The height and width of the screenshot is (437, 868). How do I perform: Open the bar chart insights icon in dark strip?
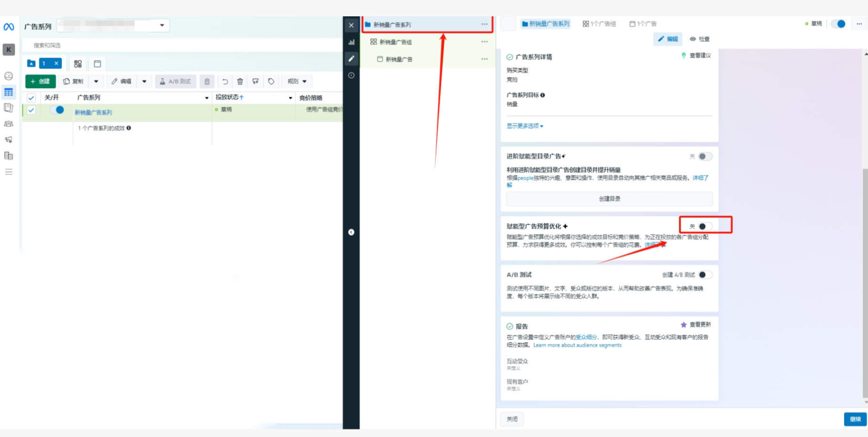tap(351, 42)
